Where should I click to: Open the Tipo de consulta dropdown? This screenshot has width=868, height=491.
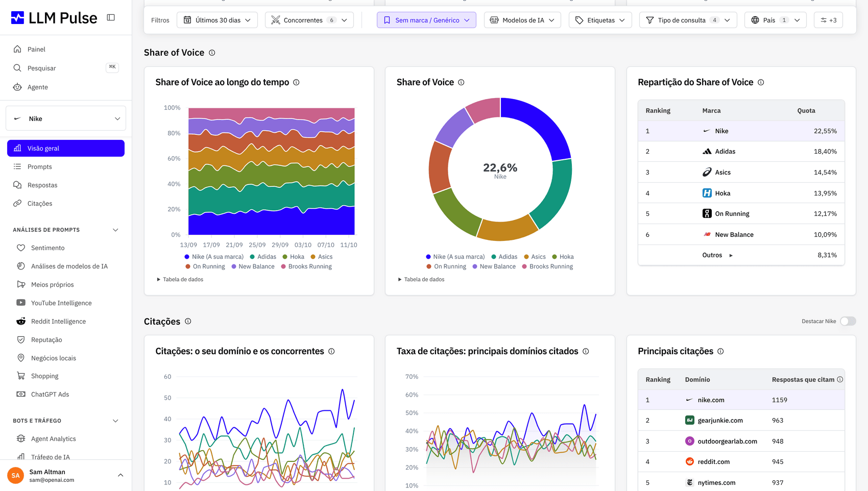(688, 20)
